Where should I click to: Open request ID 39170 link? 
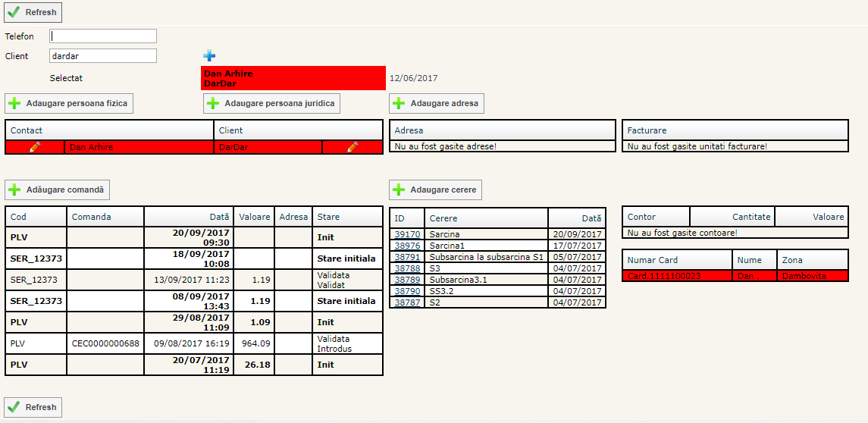point(407,234)
